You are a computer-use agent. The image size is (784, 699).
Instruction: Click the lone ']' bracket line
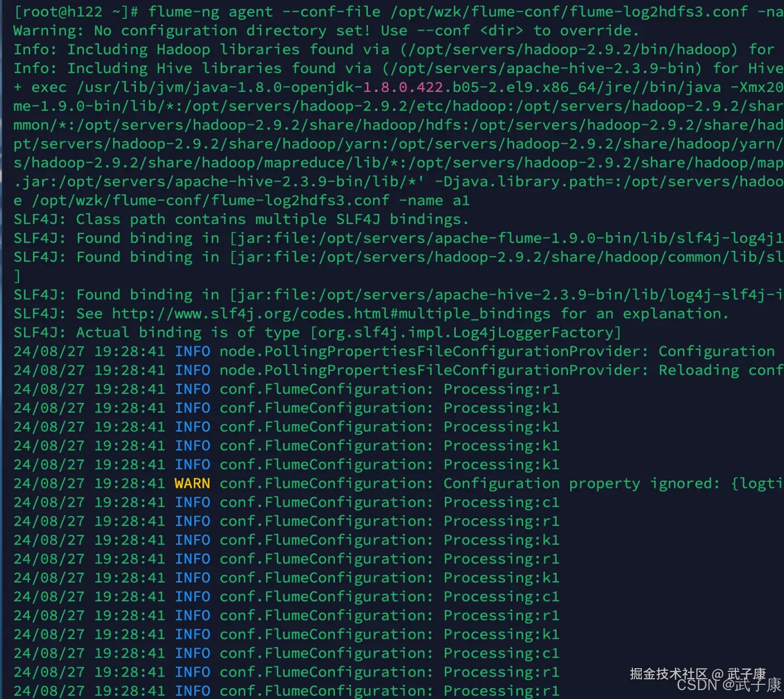[x=17, y=276]
